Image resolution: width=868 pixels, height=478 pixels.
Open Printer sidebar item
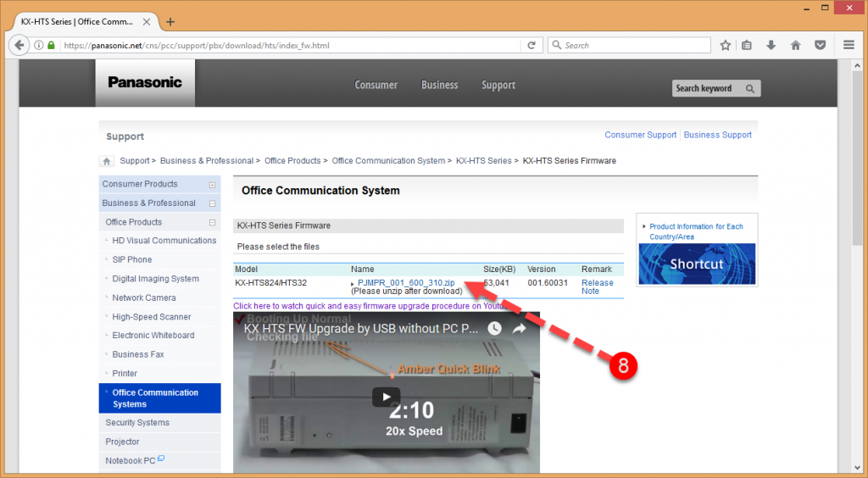coord(125,374)
